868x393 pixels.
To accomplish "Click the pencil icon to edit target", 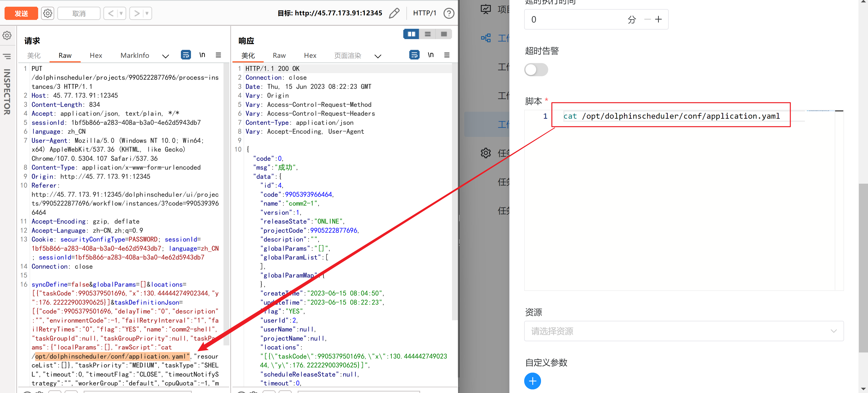I will 394,13.
